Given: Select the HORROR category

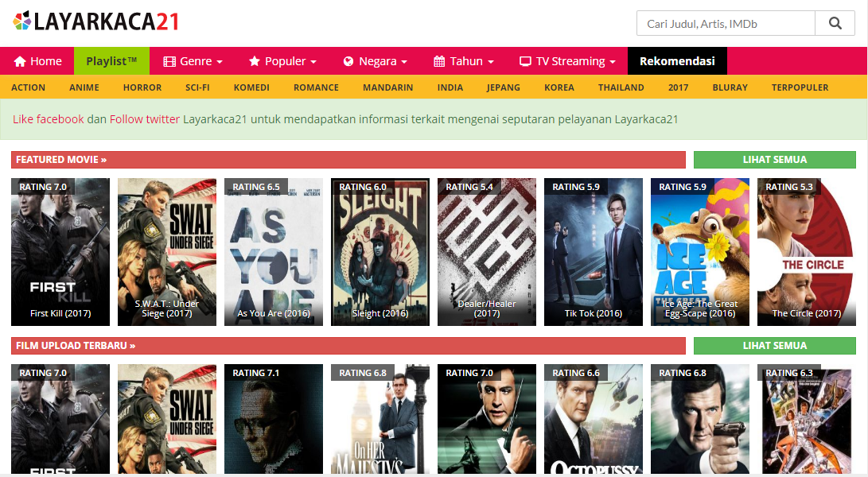Looking at the screenshot, I should [142, 87].
